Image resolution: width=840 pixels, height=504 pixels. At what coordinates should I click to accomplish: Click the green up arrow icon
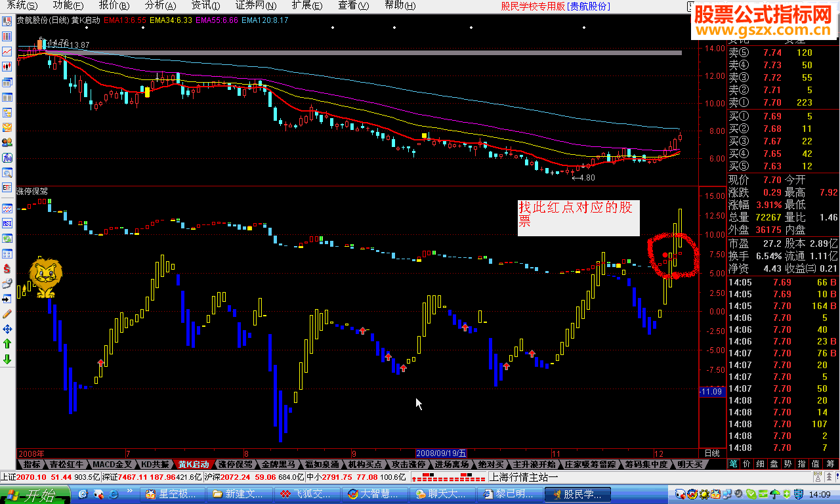[x=7, y=343]
